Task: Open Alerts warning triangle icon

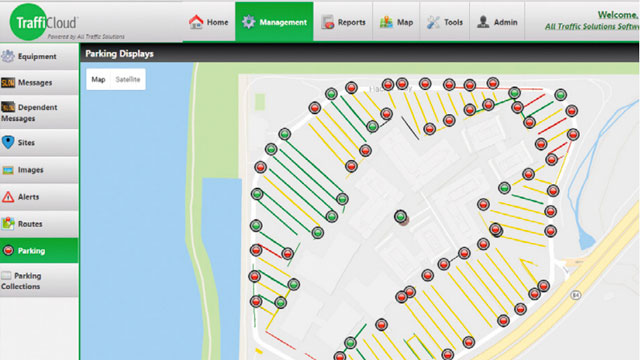Action: pyautogui.click(x=8, y=197)
